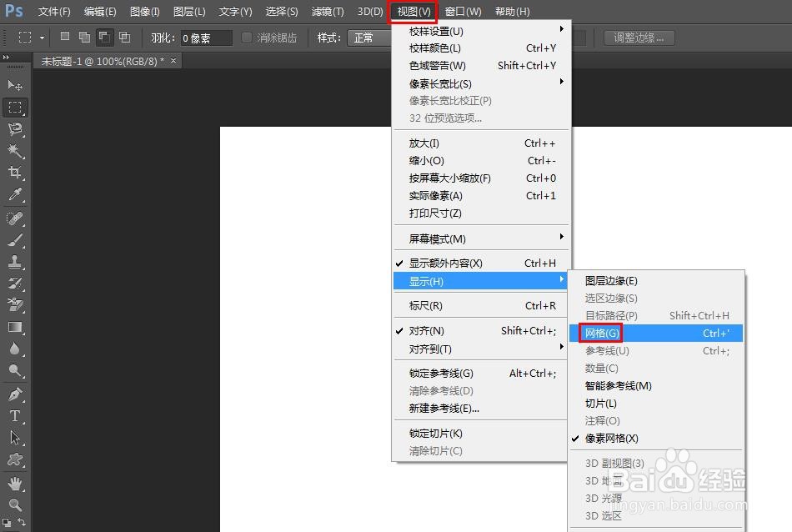Image resolution: width=792 pixels, height=532 pixels.
Task: Open the tool preset picker dropdown arrow
Action: (x=42, y=38)
